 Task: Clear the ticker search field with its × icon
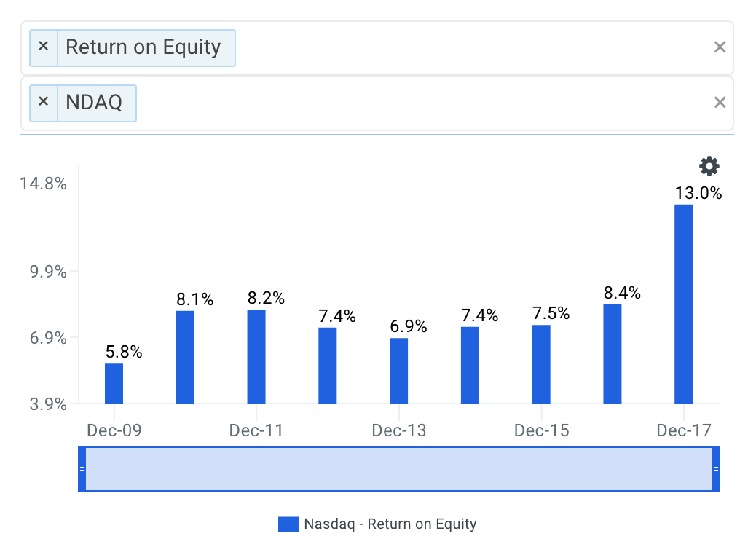[x=720, y=102]
